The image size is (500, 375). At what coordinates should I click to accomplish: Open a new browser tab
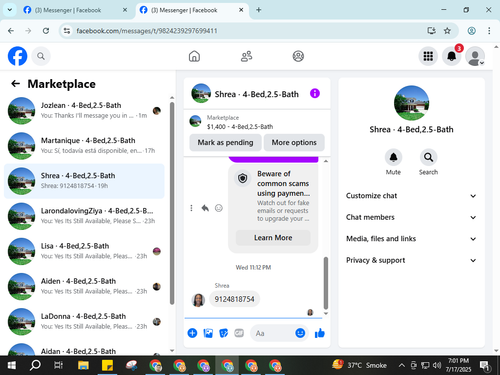tap(259, 10)
